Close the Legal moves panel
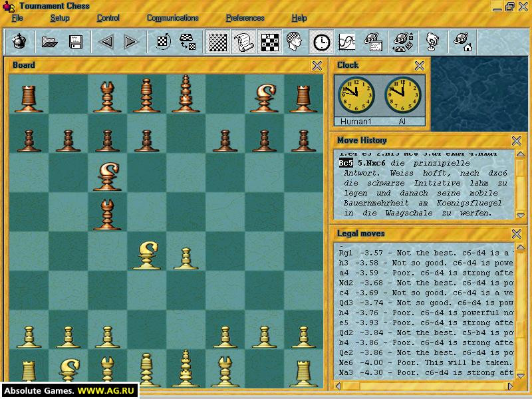The width and height of the screenshot is (532, 399). tap(517, 234)
